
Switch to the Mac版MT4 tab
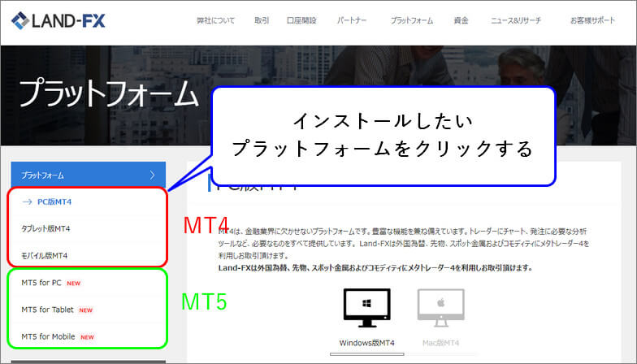(x=440, y=343)
